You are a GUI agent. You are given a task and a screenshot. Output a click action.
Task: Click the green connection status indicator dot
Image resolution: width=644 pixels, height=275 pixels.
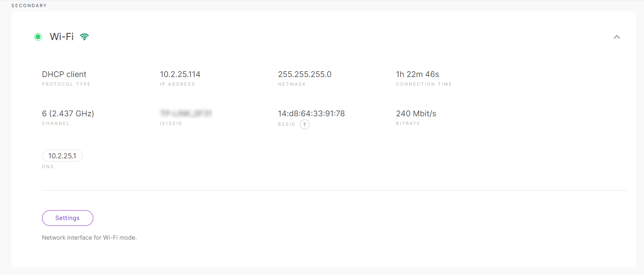[38, 37]
